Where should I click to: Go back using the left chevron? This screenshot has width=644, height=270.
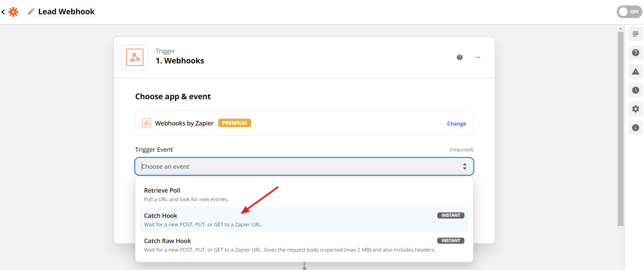click(x=3, y=12)
